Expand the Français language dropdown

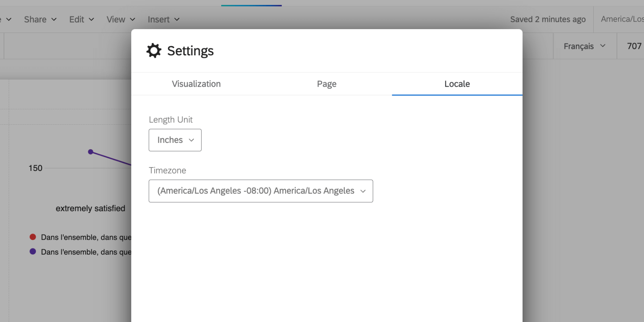[x=585, y=46]
